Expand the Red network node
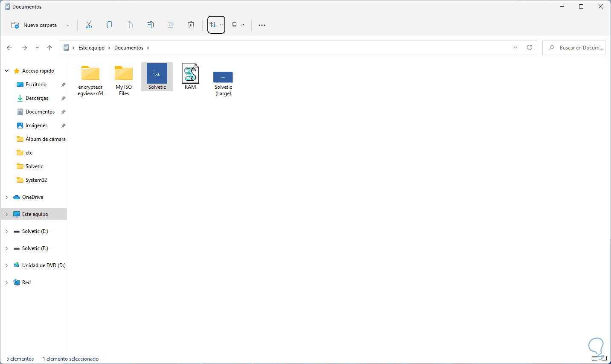This screenshot has height=364, width=611. coord(6,282)
